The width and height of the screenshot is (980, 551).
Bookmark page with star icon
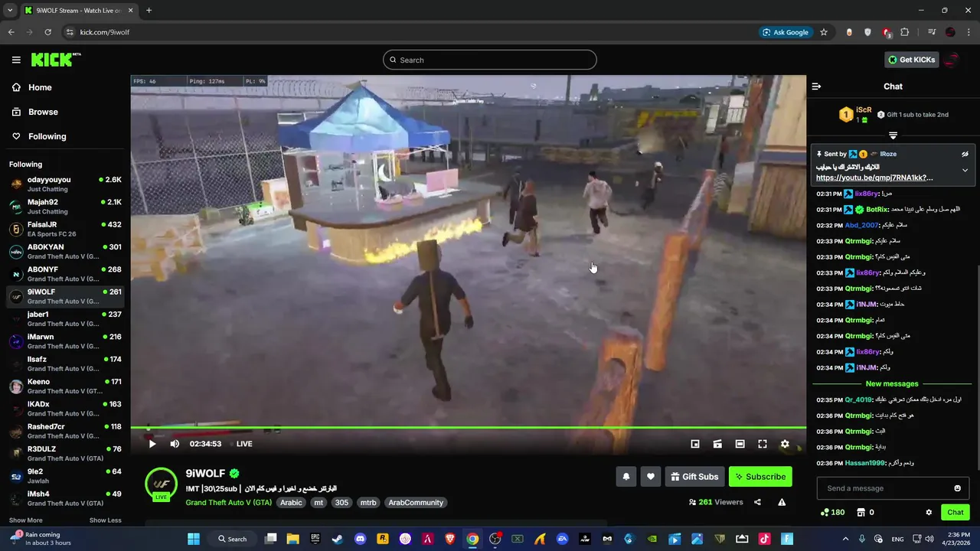(824, 32)
